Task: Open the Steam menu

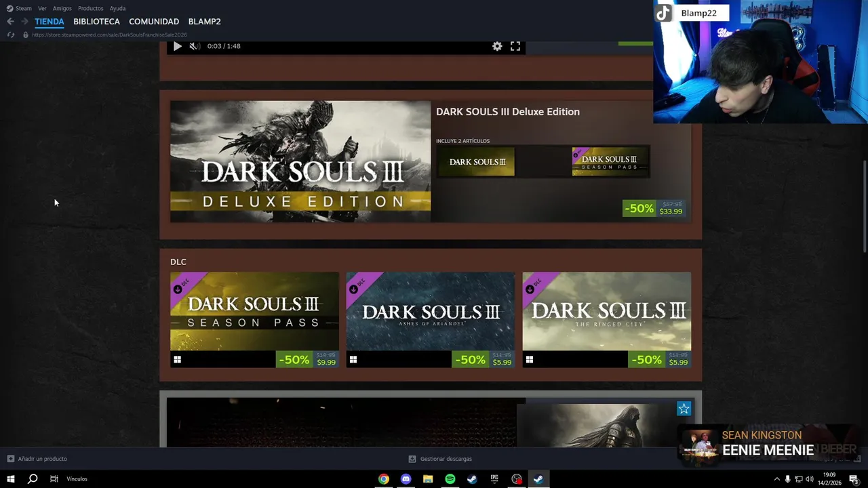Action: pyautogui.click(x=19, y=8)
